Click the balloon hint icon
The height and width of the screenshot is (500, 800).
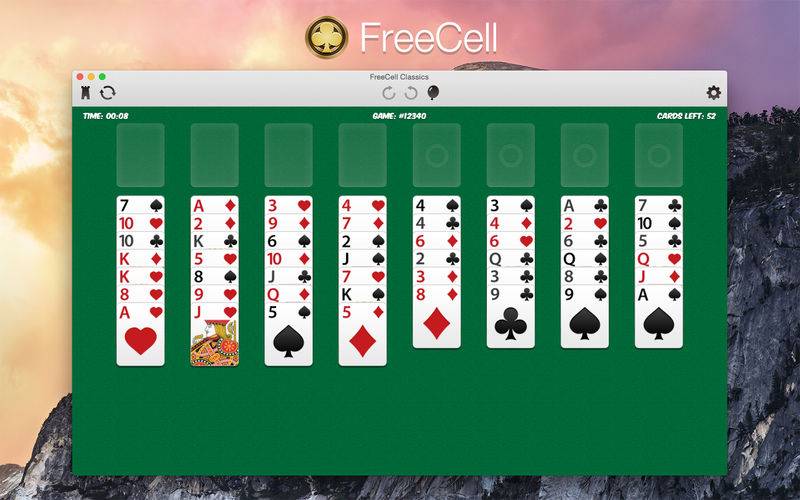point(433,93)
